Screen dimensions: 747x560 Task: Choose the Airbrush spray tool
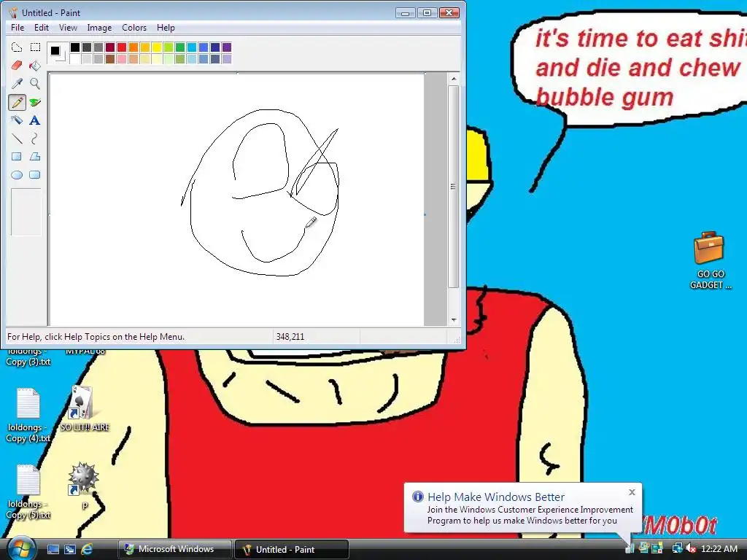coord(17,120)
